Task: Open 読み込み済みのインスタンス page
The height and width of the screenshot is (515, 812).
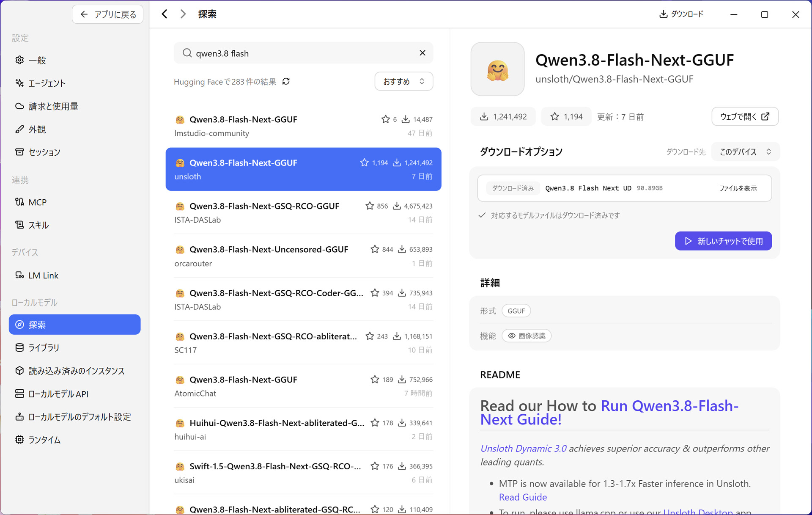Action: [x=74, y=371]
